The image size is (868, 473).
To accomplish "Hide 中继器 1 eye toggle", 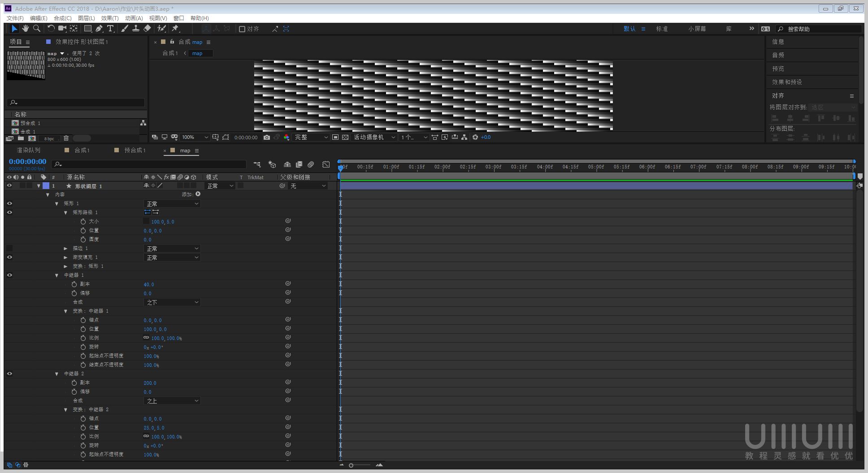I will 9,275.
